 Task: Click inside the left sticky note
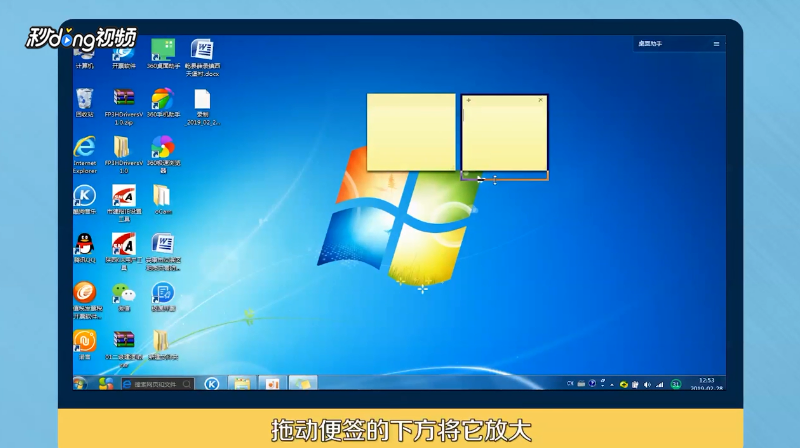point(411,133)
